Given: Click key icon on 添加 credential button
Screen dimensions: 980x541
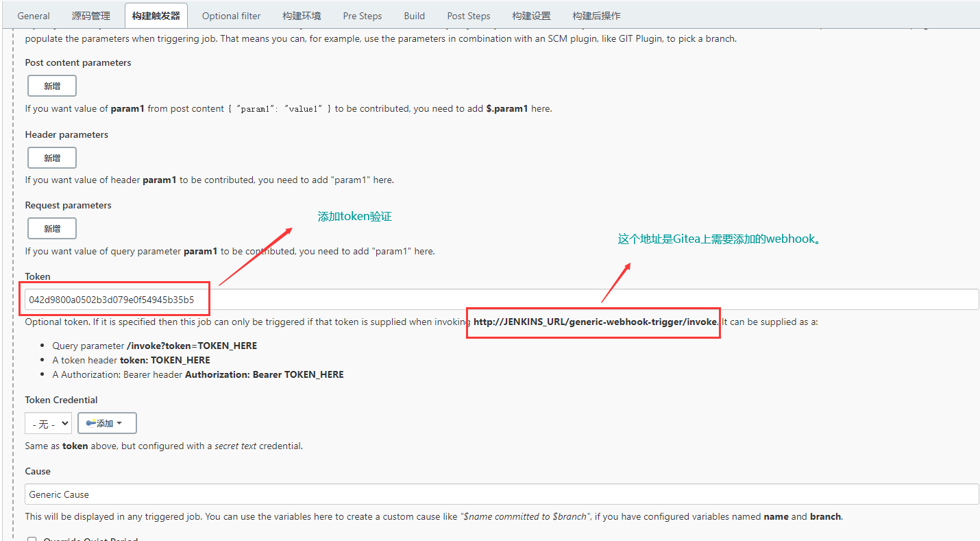Looking at the screenshot, I should 90,423.
